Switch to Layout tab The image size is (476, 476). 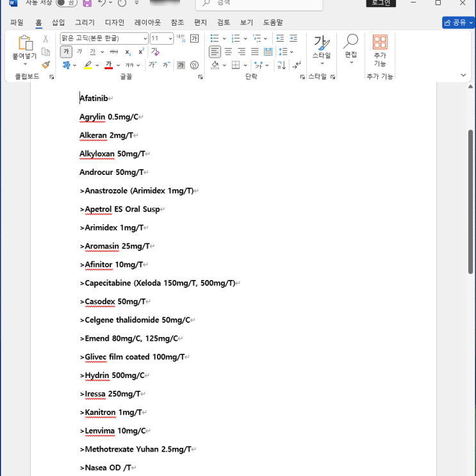coord(147,22)
